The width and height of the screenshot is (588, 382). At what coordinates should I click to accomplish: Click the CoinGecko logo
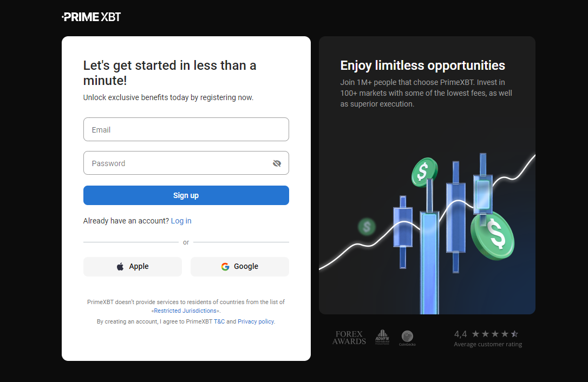tap(407, 338)
